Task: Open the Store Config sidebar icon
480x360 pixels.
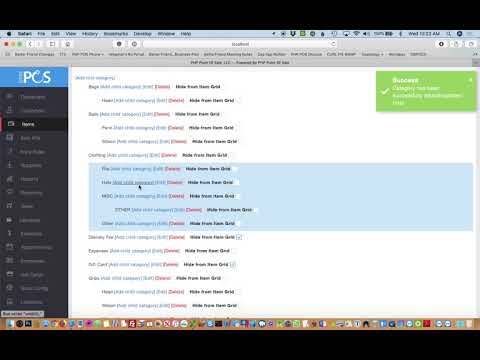Action: click(x=10, y=288)
